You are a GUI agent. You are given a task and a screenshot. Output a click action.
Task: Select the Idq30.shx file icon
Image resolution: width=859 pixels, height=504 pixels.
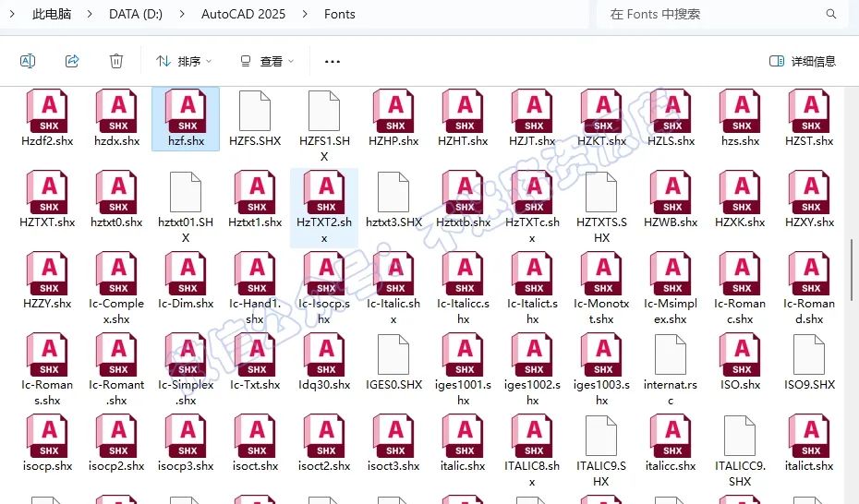[325, 355]
